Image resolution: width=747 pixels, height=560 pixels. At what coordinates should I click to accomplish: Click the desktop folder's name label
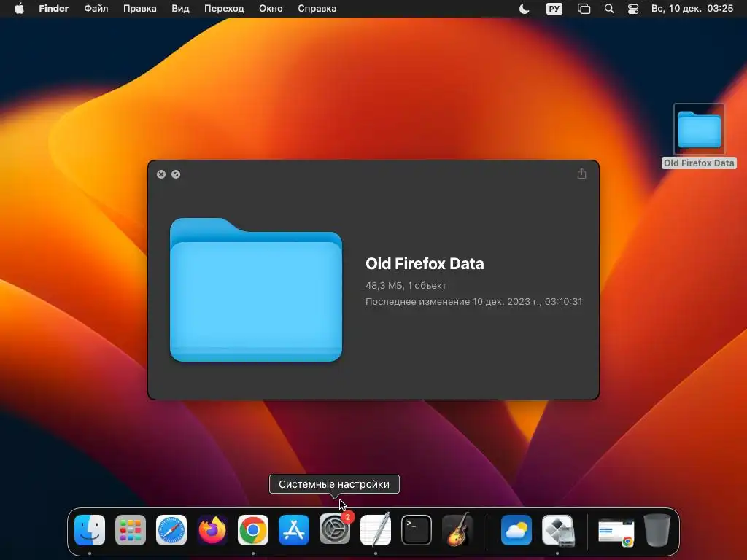(x=699, y=163)
